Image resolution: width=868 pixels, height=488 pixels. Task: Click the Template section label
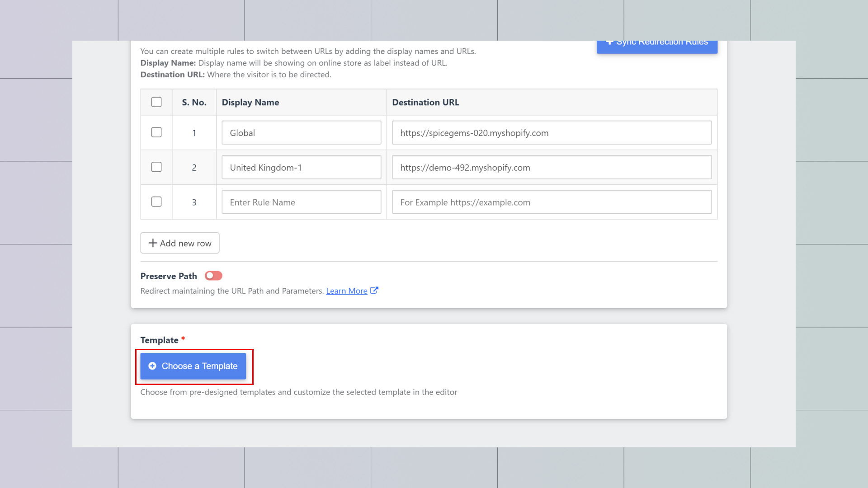click(x=159, y=340)
